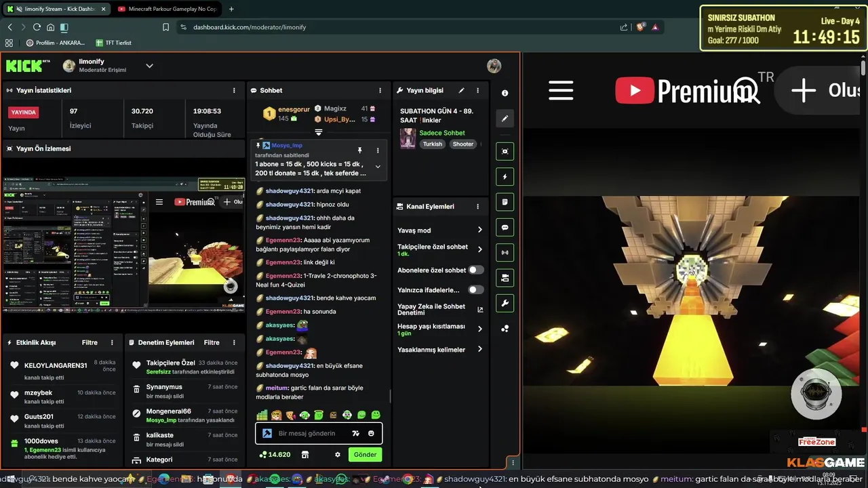Open Profilim - ANKARA bookmark
The image size is (868, 488).
click(56, 43)
